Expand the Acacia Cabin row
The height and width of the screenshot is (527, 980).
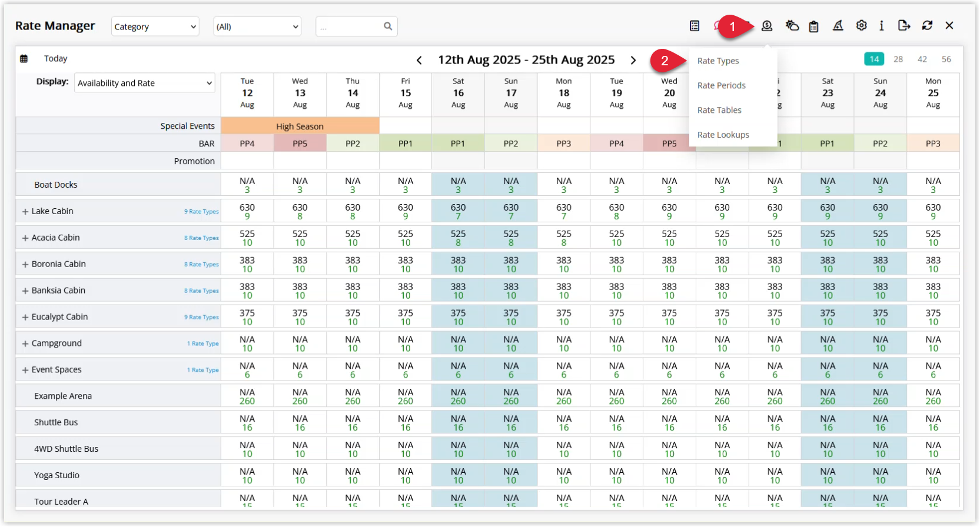point(25,238)
